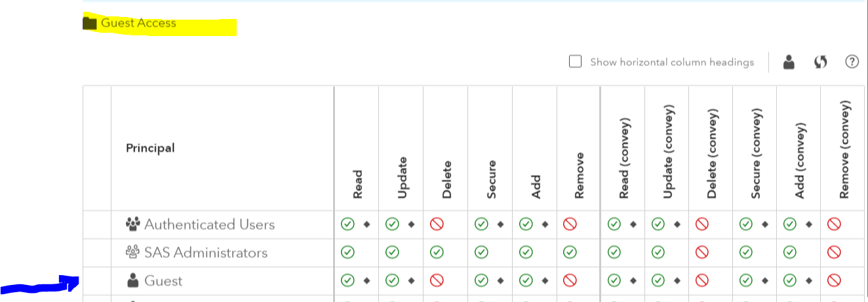The width and height of the screenshot is (868, 302).
Task: Click the person icon in the toolbar
Action: [x=789, y=62]
